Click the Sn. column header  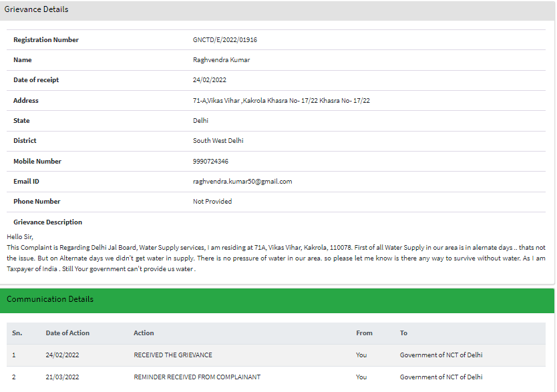coord(17,333)
